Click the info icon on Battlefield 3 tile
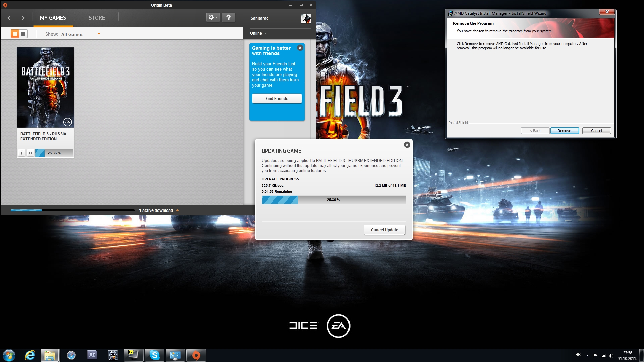The height and width of the screenshot is (362, 644). 22,153
